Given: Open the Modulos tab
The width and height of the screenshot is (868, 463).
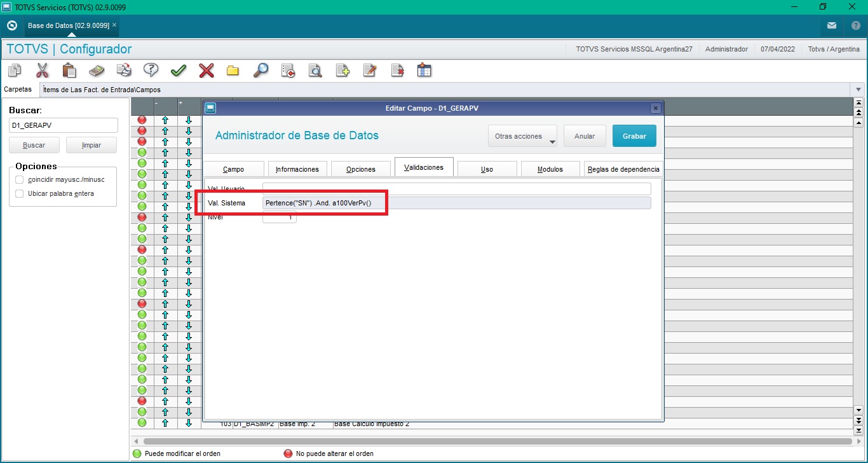Looking at the screenshot, I should [550, 169].
